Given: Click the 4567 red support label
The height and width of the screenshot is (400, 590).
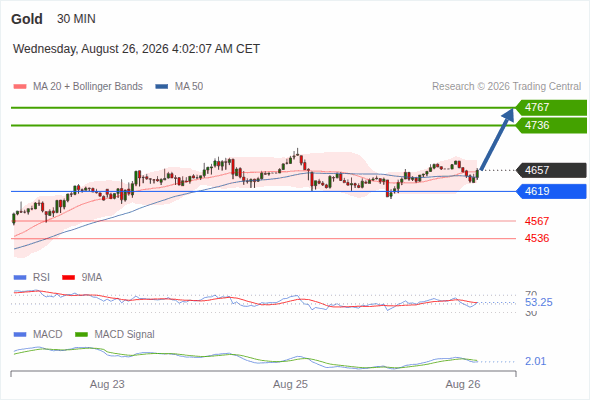Looking at the screenshot, I should pyautogui.click(x=537, y=221).
